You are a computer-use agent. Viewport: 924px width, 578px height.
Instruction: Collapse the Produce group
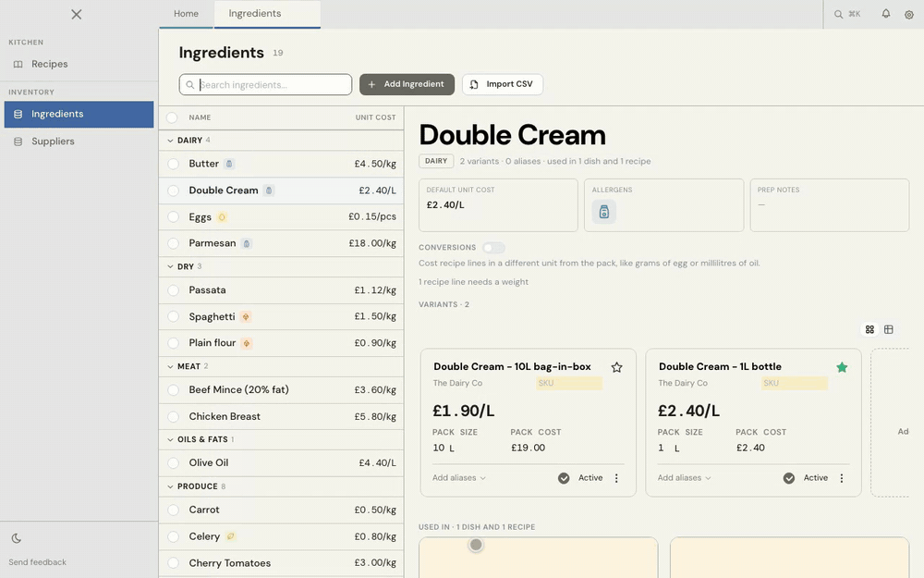point(170,486)
